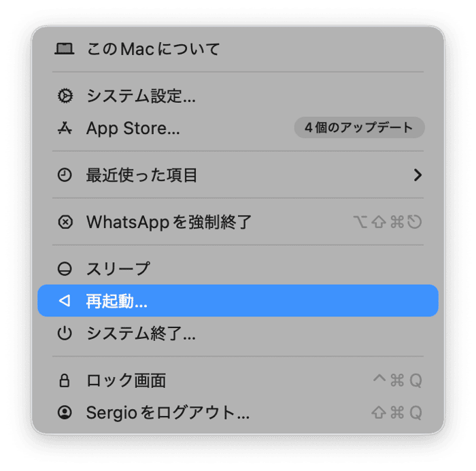Image resolution: width=476 pixels, height=471 pixels.
Task: Click the user icon beside Sergioをログアウト
Action: (65, 412)
